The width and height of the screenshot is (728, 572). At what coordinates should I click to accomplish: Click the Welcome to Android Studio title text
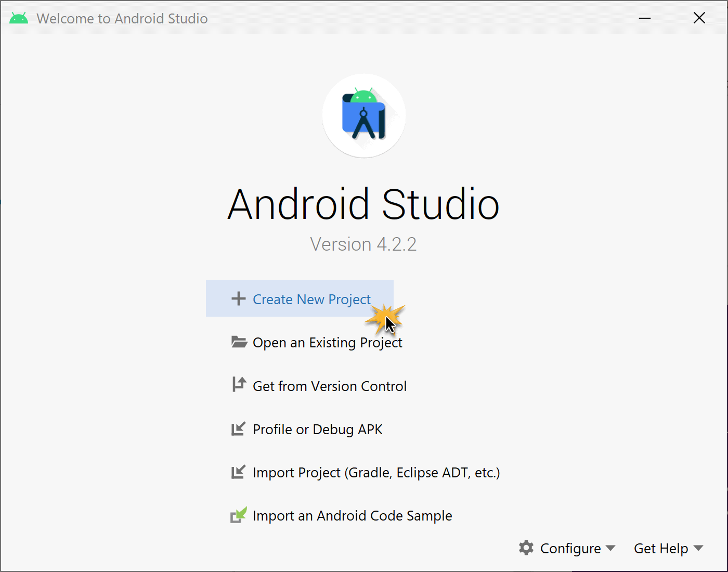(122, 19)
